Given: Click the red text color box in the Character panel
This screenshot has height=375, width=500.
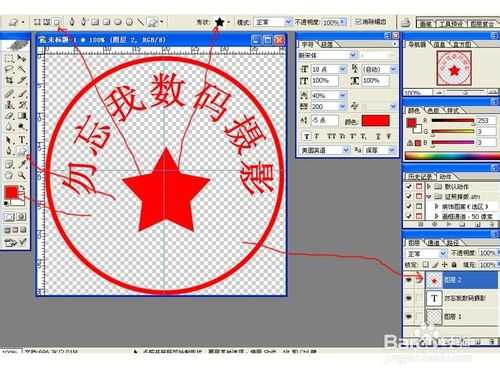Looking at the screenshot, I should (375, 121).
